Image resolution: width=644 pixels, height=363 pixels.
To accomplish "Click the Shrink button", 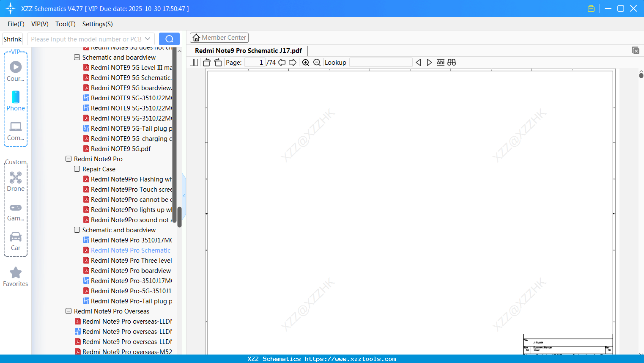I will 13,39.
